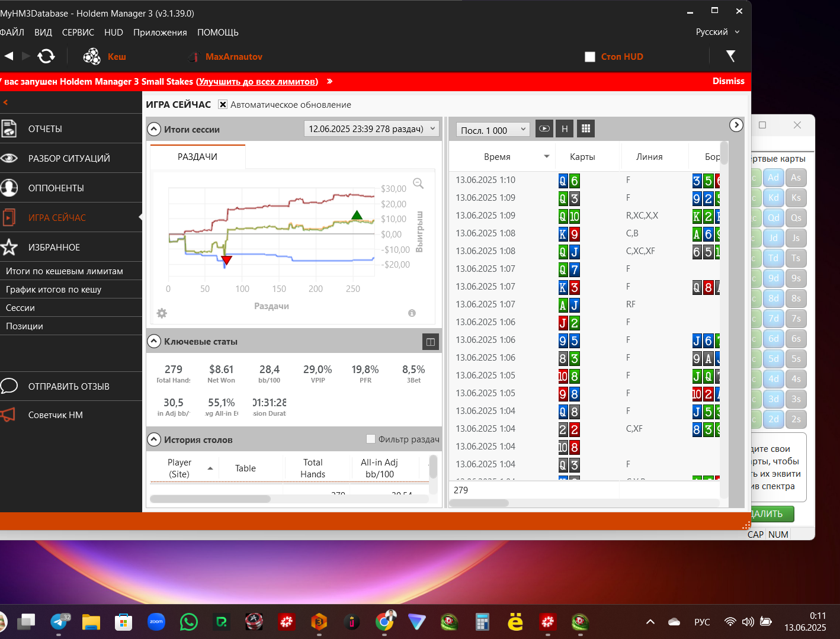Click Время column sort arrow
Viewport: 840px width, 639px height.
[x=546, y=156]
